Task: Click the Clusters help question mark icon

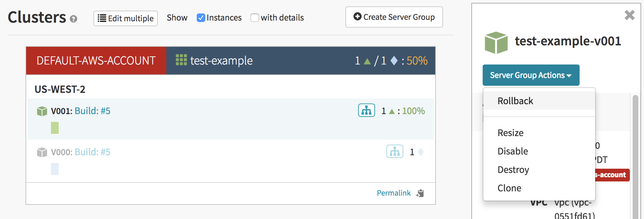Action: (74, 19)
